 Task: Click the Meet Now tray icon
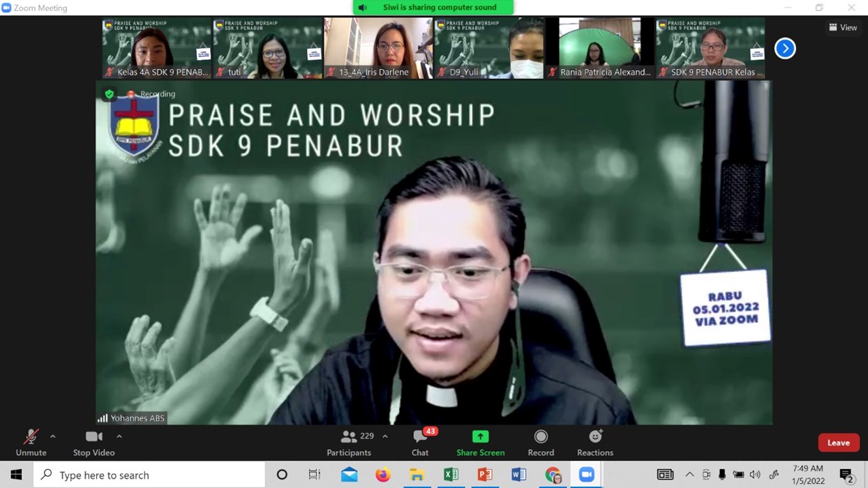click(x=706, y=475)
